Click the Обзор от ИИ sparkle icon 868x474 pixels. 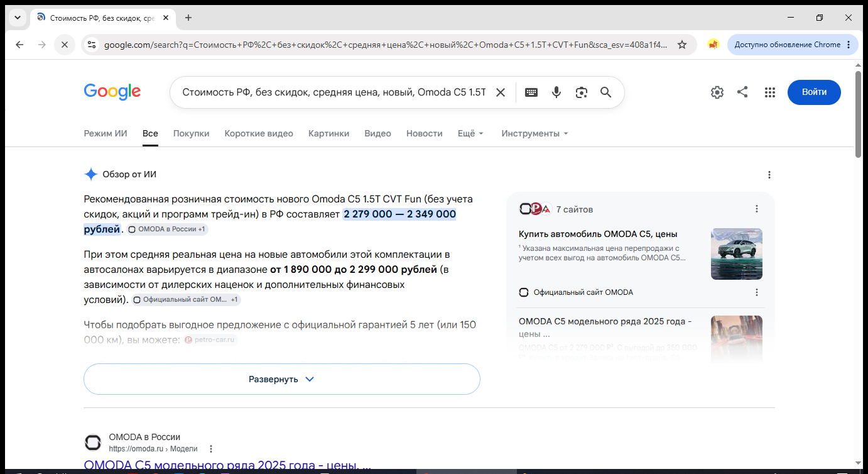tap(91, 175)
